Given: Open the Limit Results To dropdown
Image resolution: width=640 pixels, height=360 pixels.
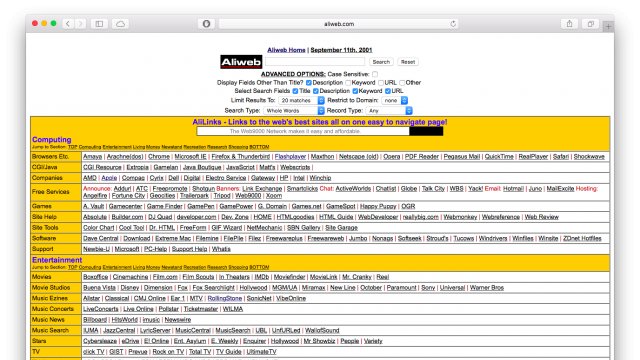Looking at the screenshot, I should tap(301, 100).
